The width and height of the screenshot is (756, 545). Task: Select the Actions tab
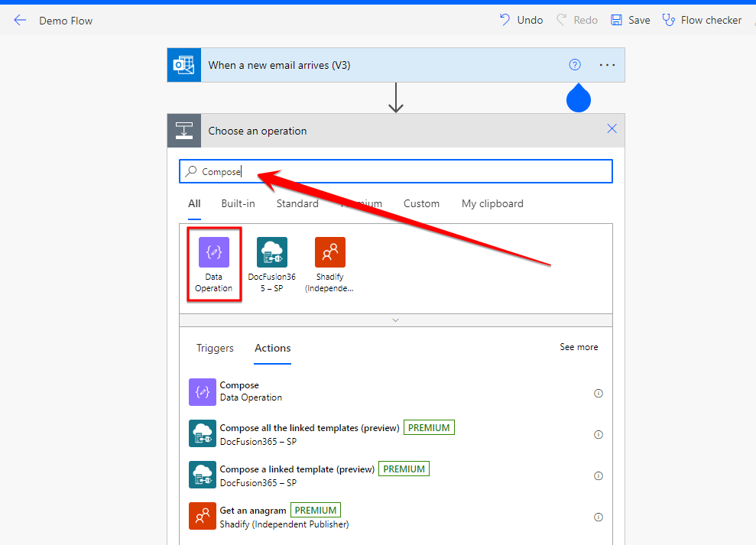[272, 349]
